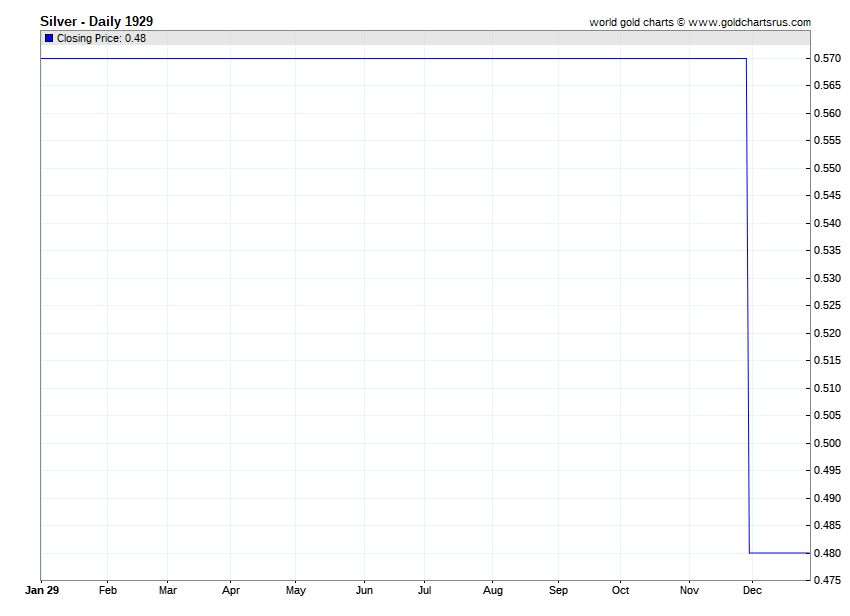Click the 0.480 y-axis value
The height and width of the screenshot is (616, 850).
tap(827, 553)
